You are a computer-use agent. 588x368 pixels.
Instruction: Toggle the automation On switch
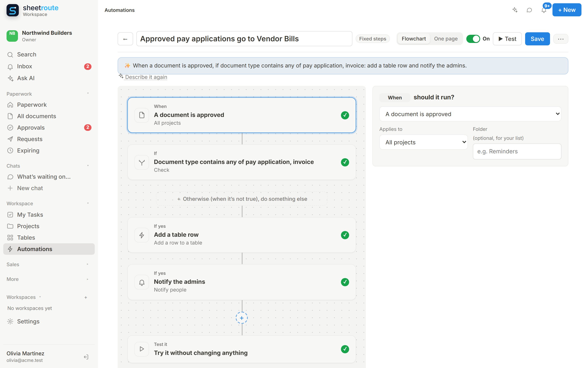point(473,39)
